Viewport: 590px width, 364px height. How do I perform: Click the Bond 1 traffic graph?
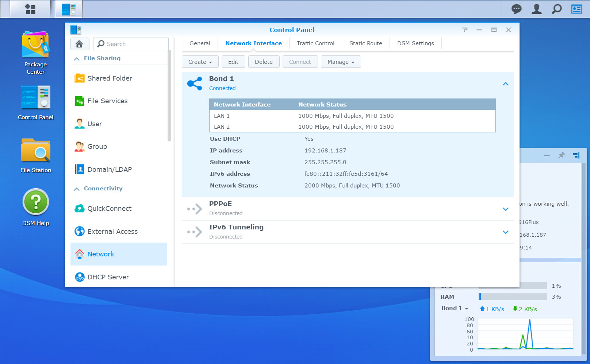click(525, 334)
